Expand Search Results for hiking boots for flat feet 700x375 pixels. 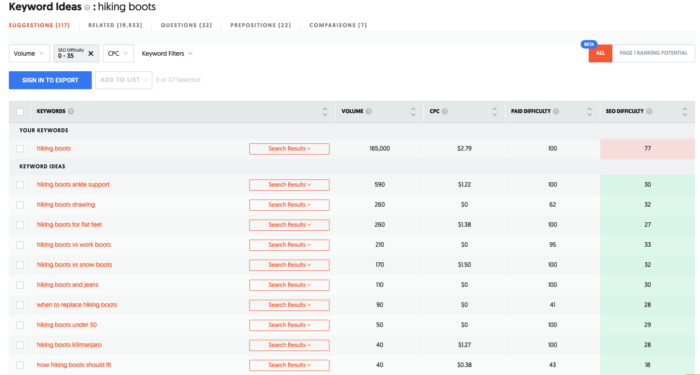tap(289, 225)
